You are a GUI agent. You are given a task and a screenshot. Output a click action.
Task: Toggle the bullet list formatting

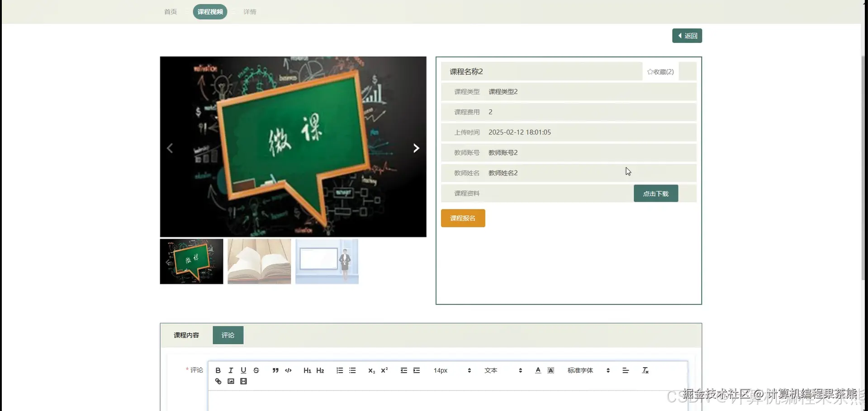coord(352,370)
